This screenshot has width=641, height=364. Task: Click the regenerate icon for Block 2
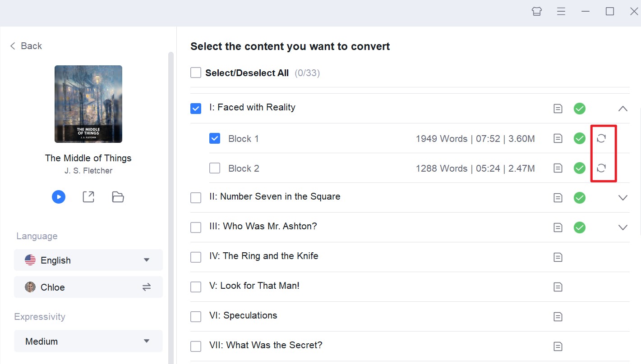pyautogui.click(x=601, y=168)
